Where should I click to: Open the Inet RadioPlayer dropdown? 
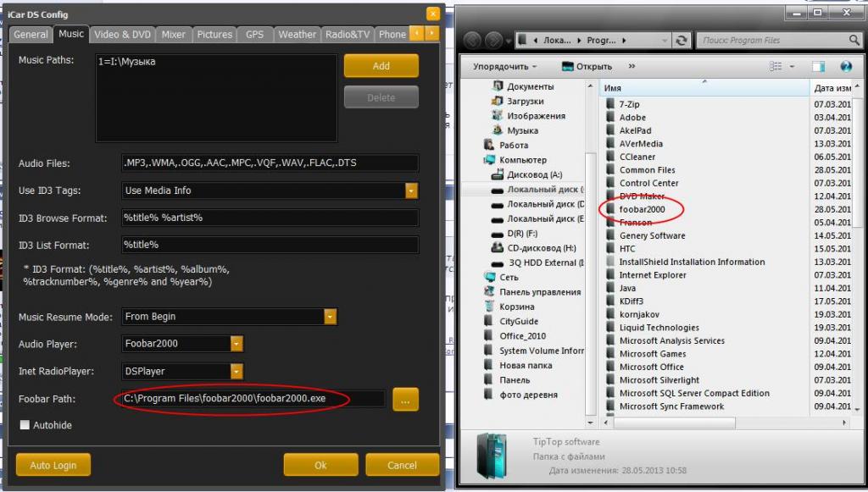pos(236,371)
